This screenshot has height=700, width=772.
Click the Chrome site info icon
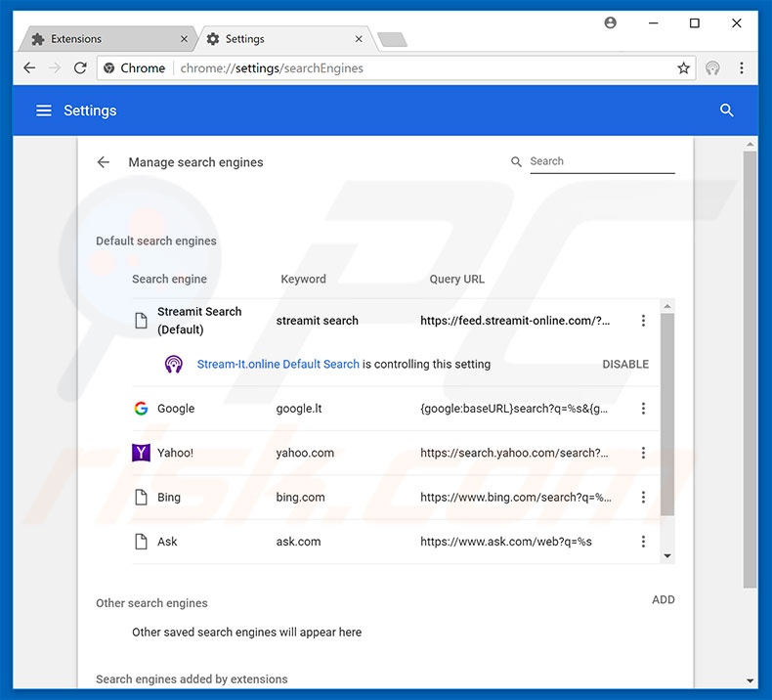(109, 68)
